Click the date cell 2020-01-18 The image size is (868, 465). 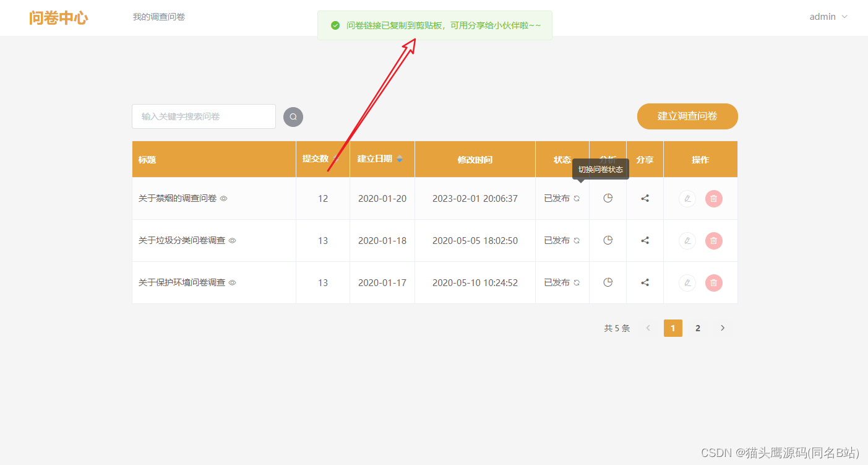point(382,241)
